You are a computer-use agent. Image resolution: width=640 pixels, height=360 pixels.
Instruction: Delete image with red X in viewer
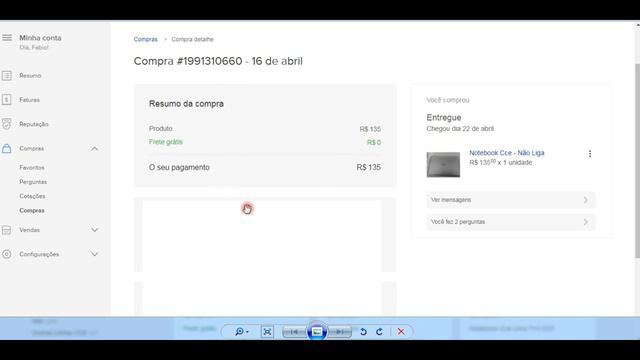(x=401, y=332)
